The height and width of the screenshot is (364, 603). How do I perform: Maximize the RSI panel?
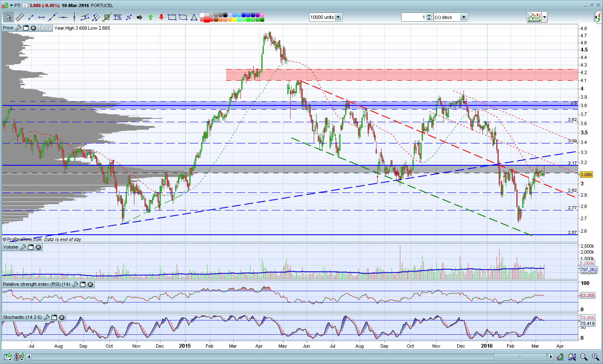[x=82, y=284]
